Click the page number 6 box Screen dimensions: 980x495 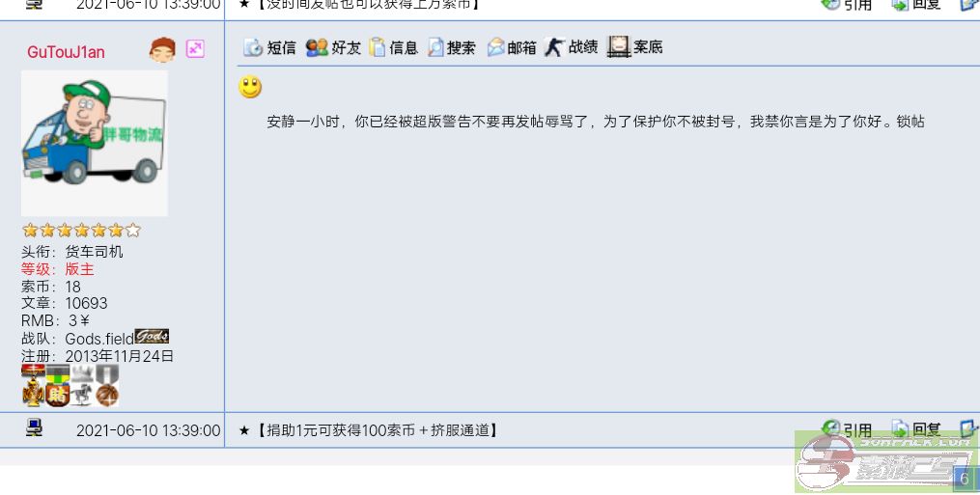(x=965, y=480)
